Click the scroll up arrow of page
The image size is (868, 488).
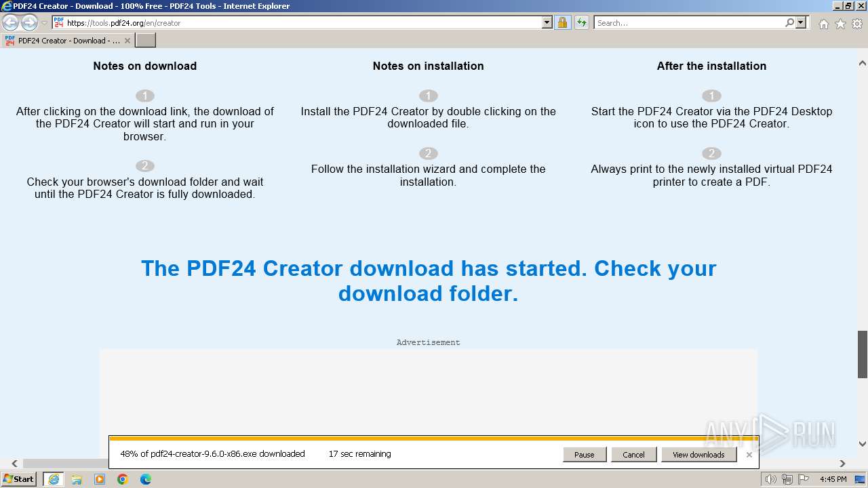863,64
